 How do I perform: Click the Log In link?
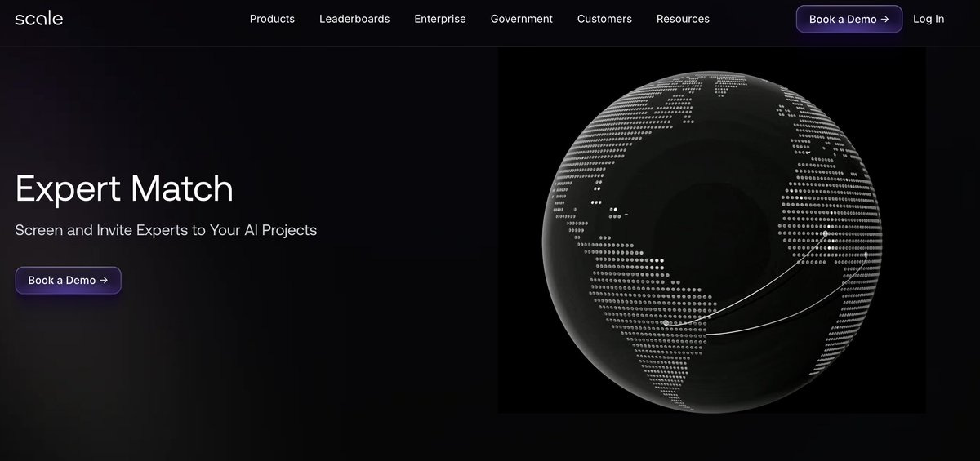[x=929, y=19]
